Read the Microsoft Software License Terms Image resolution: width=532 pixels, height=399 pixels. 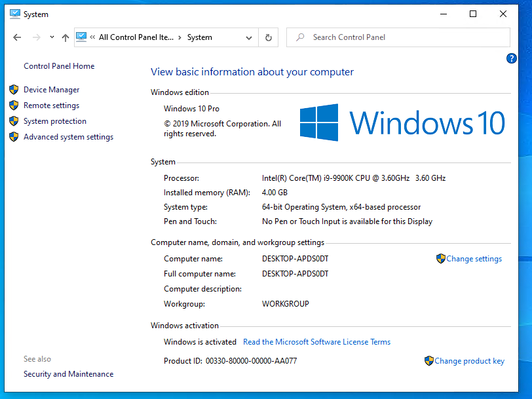[x=317, y=342]
